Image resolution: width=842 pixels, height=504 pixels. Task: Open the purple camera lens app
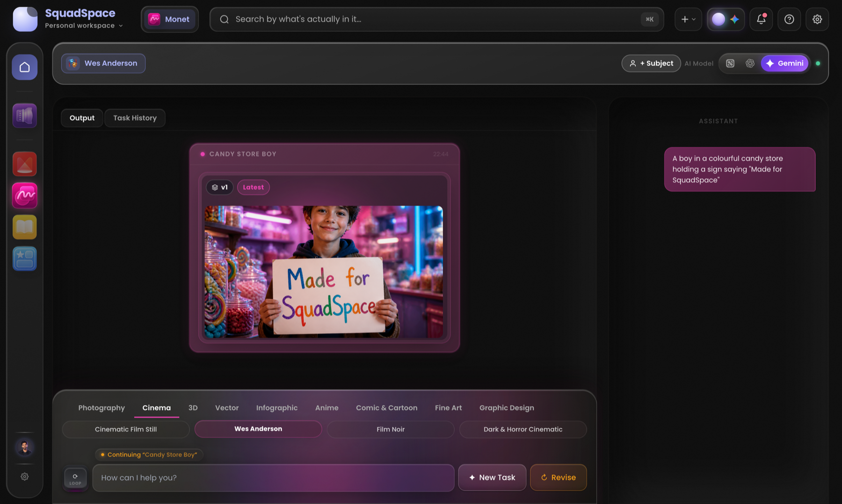[25, 115]
